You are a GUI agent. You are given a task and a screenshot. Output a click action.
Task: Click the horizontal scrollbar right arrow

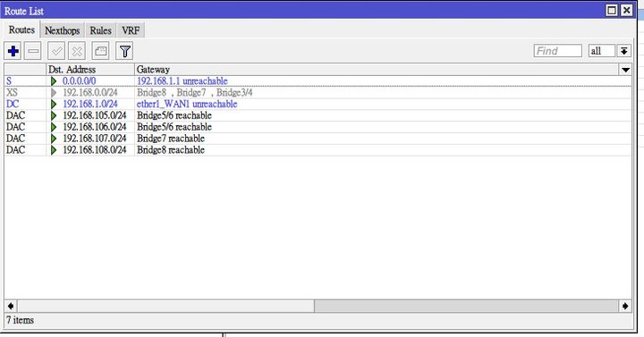625,306
